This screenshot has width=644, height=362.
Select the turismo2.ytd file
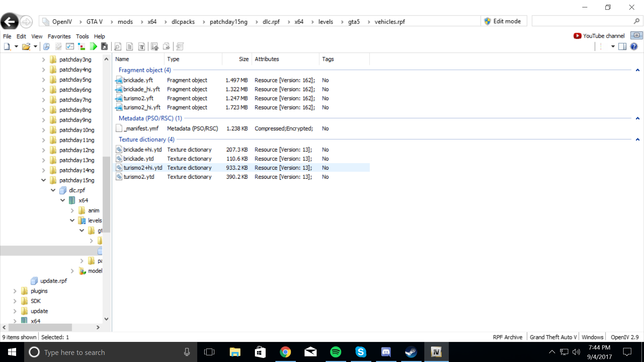139,177
